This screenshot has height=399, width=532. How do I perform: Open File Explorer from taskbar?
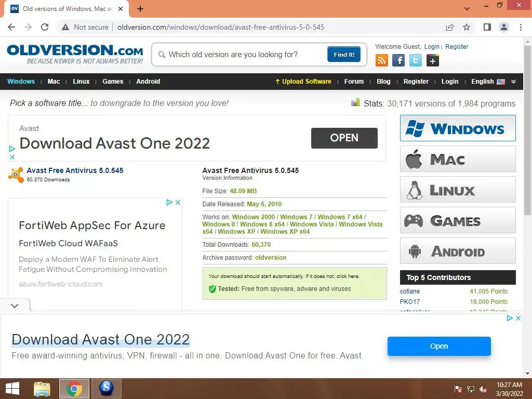tap(42, 389)
